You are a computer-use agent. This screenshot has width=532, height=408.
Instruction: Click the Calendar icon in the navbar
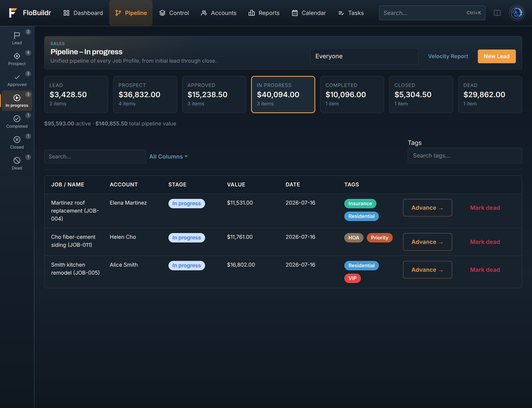coord(295,13)
